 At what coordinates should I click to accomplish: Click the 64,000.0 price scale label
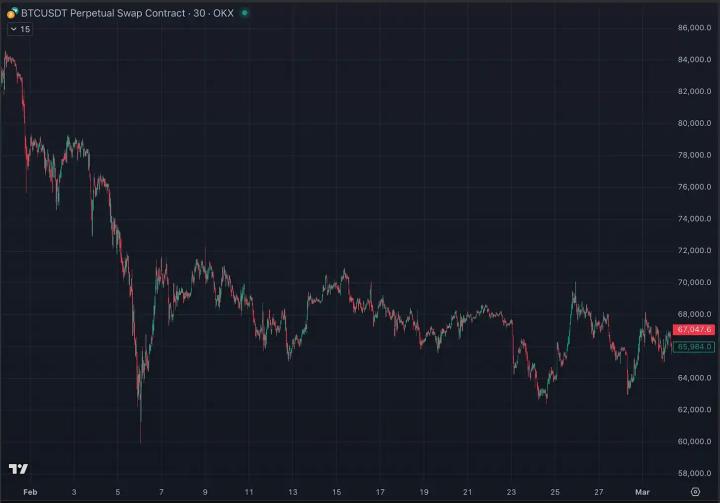tap(694, 378)
